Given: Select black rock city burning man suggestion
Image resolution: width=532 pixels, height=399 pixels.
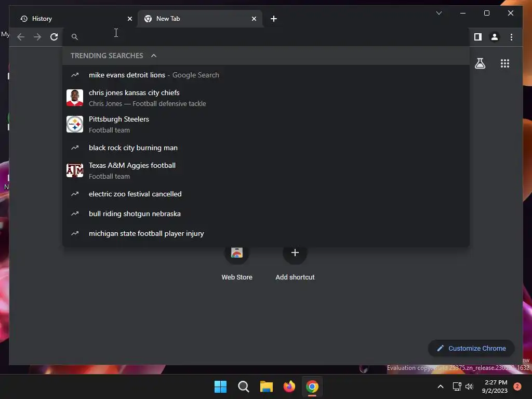Looking at the screenshot, I should (x=266, y=148).
